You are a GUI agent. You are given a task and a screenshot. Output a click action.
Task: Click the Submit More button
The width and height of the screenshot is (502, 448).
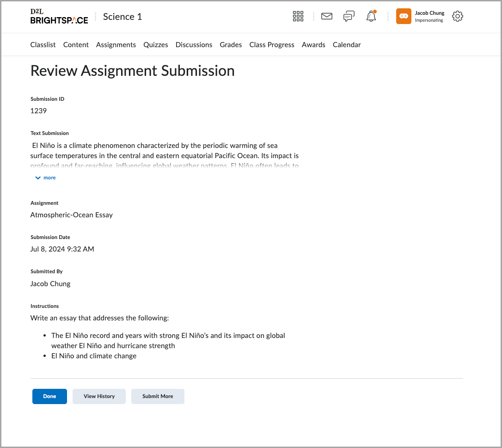tap(158, 396)
